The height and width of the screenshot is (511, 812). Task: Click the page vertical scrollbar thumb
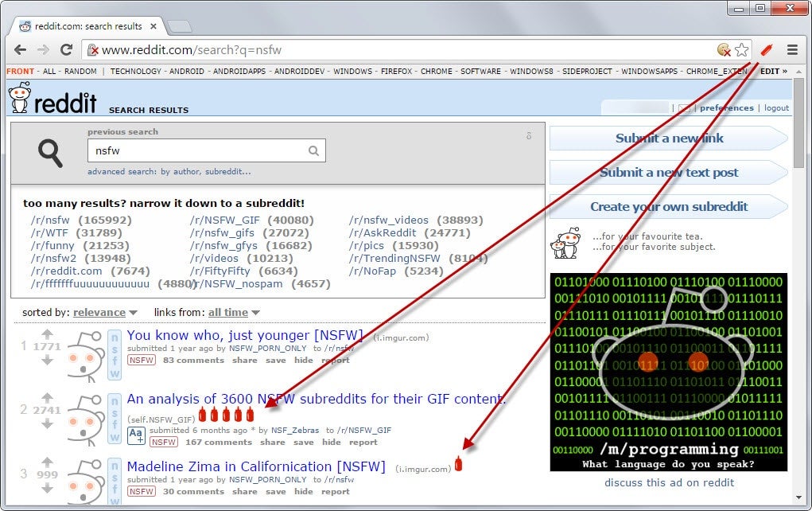coord(799,123)
